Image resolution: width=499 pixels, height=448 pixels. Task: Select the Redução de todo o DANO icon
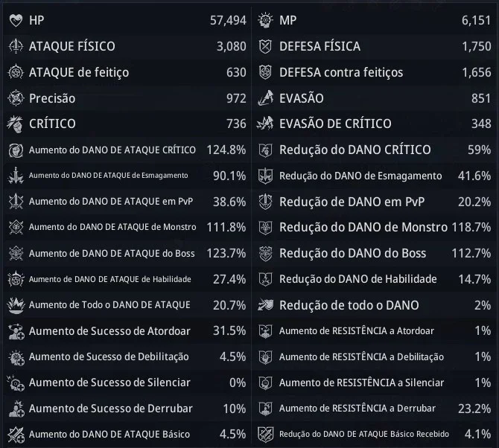click(x=265, y=305)
